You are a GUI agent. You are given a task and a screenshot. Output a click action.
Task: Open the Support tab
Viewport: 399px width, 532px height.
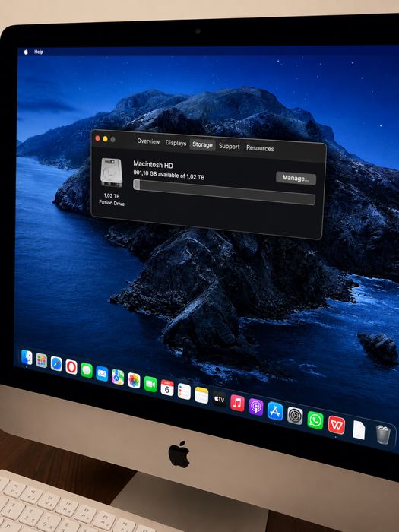[x=230, y=147]
